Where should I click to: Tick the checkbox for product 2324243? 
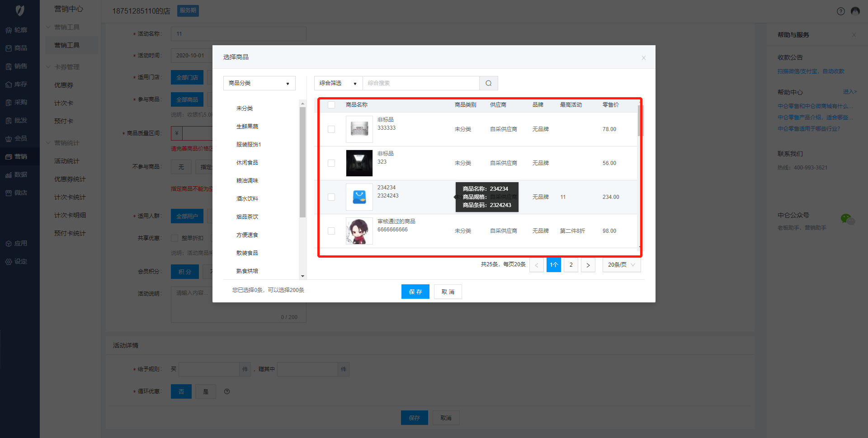(x=331, y=197)
